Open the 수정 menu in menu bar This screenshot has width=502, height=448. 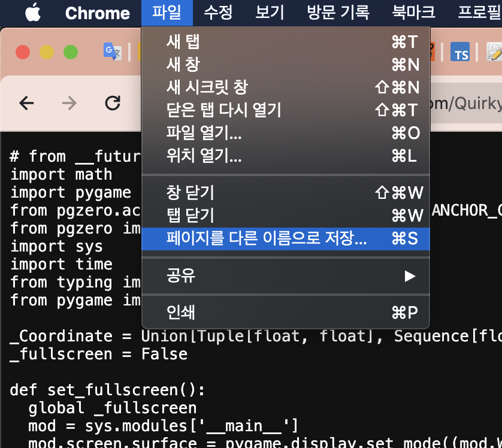[218, 13]
